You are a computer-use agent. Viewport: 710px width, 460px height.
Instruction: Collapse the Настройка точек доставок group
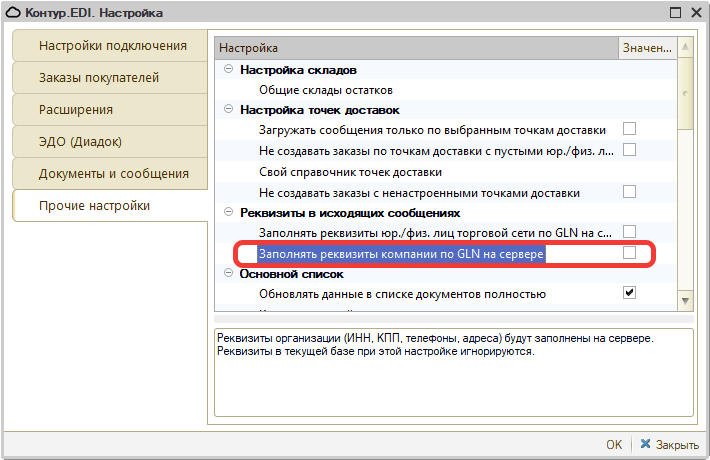(229, 109)
